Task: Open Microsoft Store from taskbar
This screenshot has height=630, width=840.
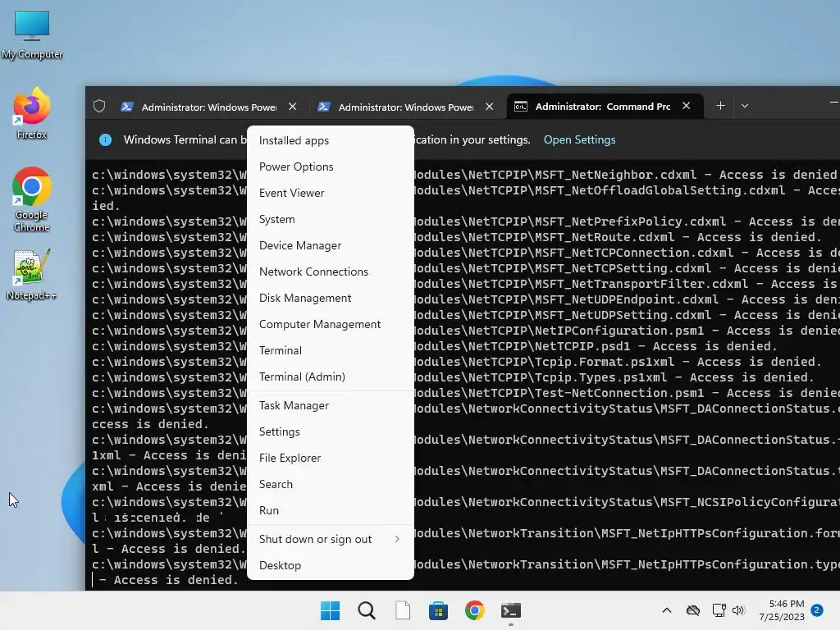Action: (x=438, y=610)
